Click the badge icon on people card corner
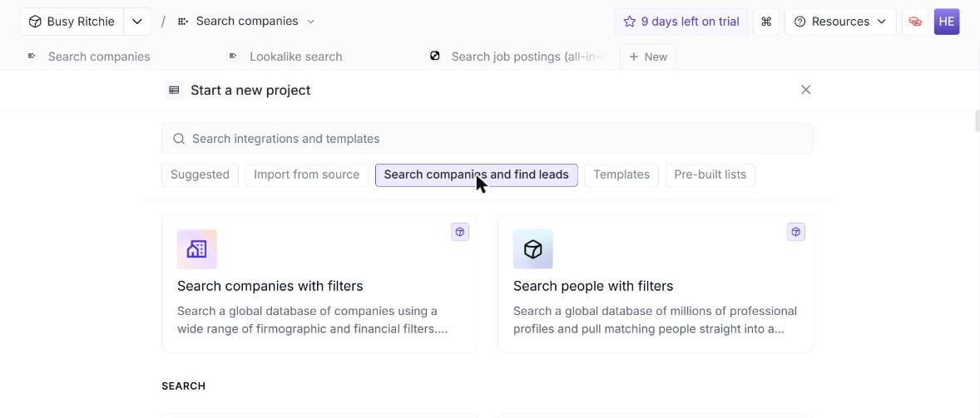This screenshot has height=418, width=980. 795,232
